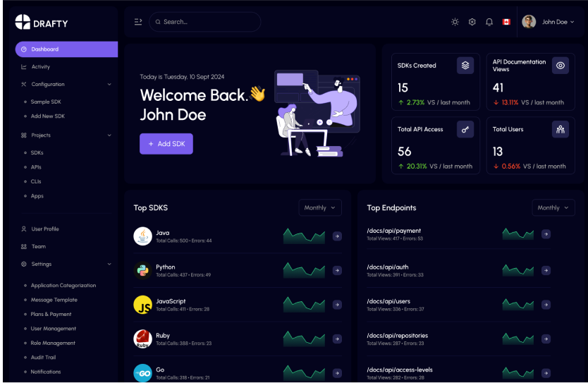Open the notifications bell icon
Screen dimensions: 588x383
click(x=489, y=22)
